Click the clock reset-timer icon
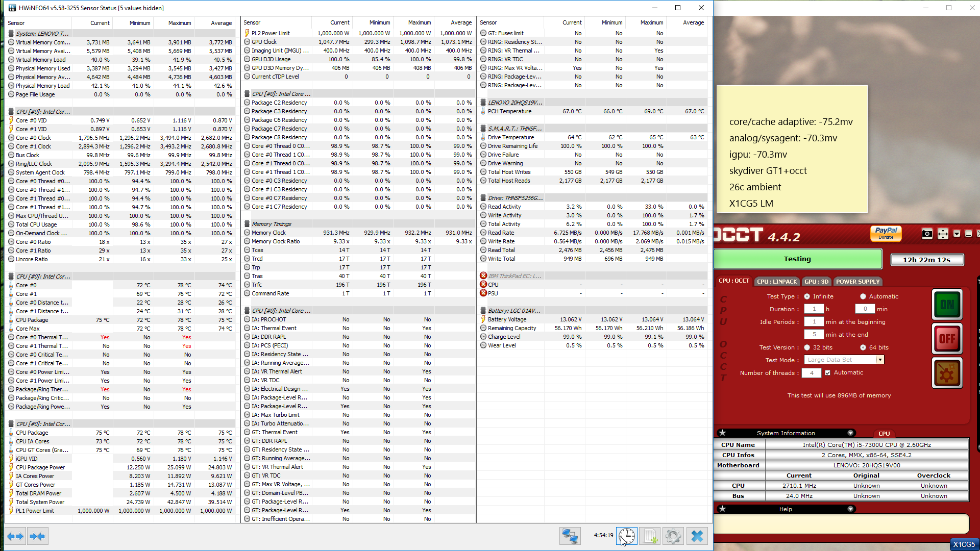The width and height of the screenshot is (980, 551). pyautogui.click(x=627, y=536)
